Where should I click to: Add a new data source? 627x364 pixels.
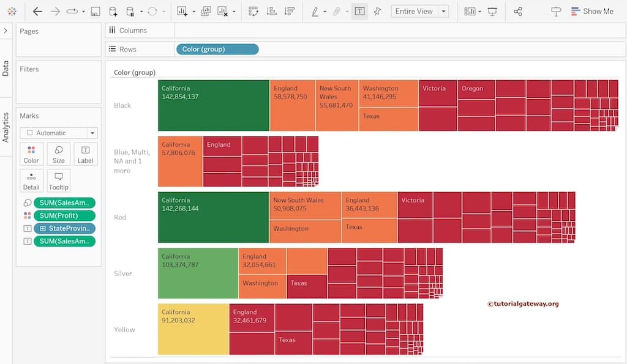click(113, 12)
